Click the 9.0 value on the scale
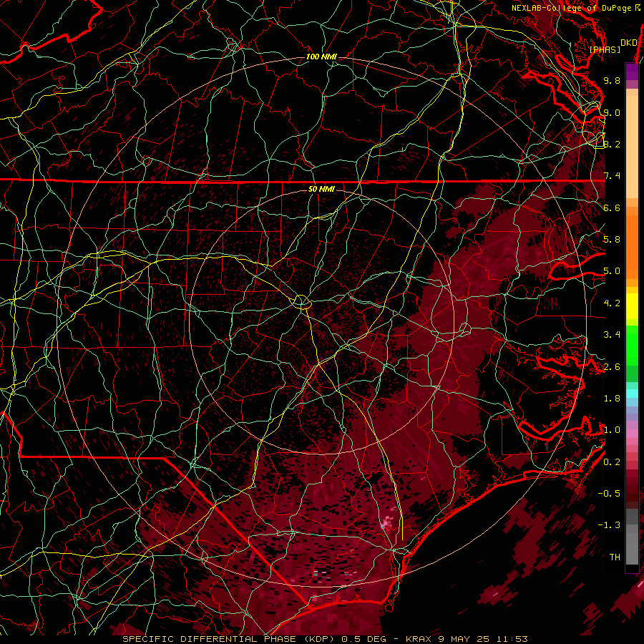 [x=612, y=112]
